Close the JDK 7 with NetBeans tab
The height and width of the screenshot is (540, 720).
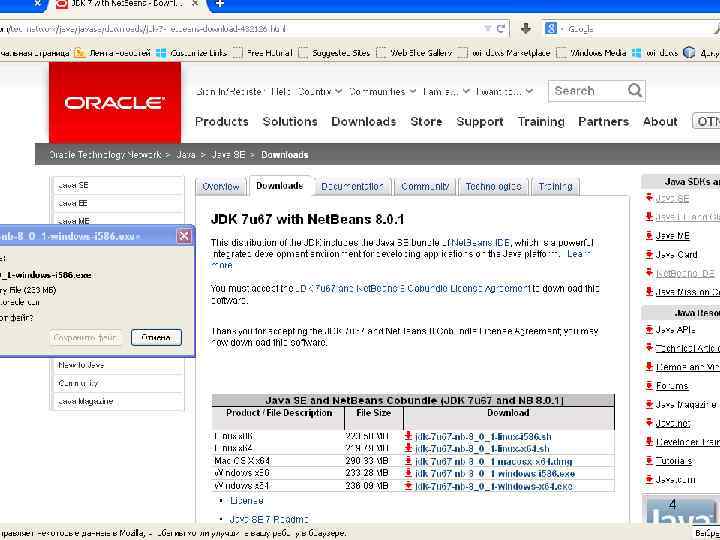[195, 4]
